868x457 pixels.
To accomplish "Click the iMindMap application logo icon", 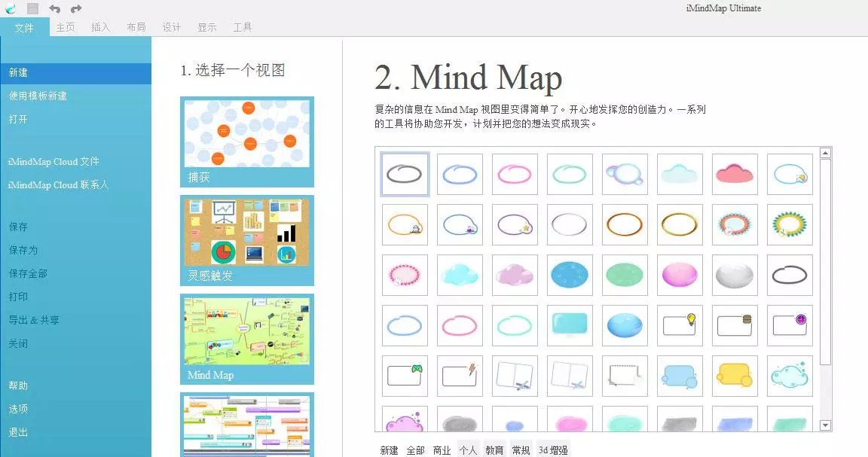I will (11, 8).
